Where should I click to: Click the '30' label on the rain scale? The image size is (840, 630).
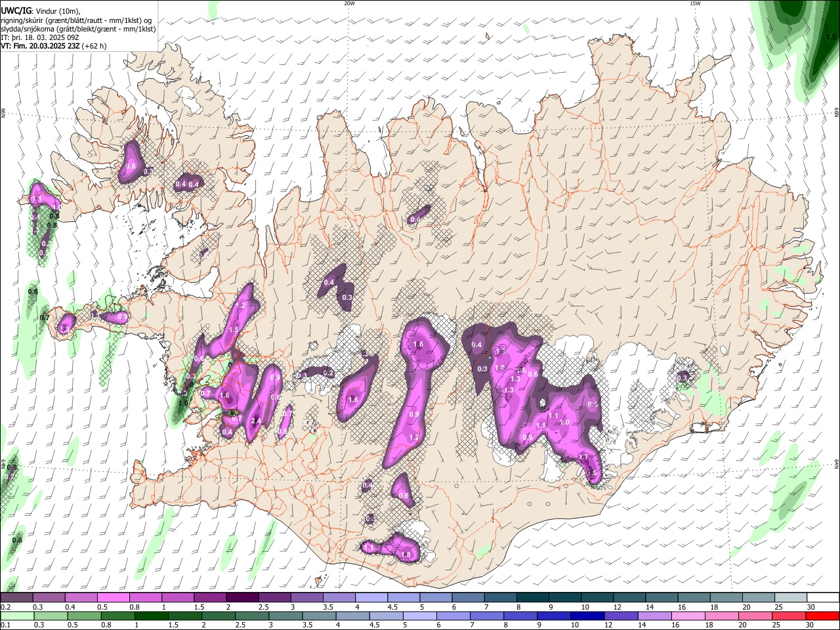coord(809,625)
